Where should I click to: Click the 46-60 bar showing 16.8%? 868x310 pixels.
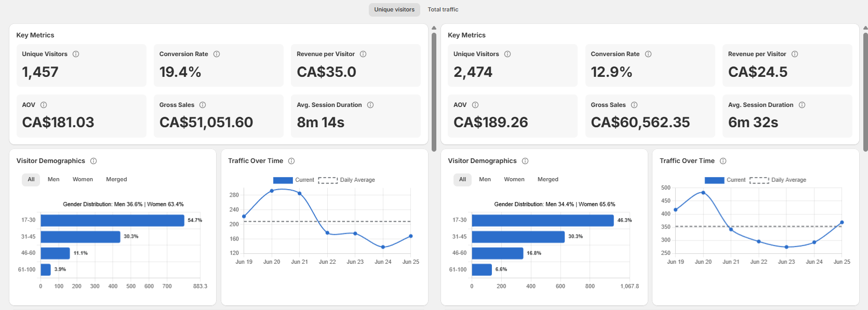498,253
